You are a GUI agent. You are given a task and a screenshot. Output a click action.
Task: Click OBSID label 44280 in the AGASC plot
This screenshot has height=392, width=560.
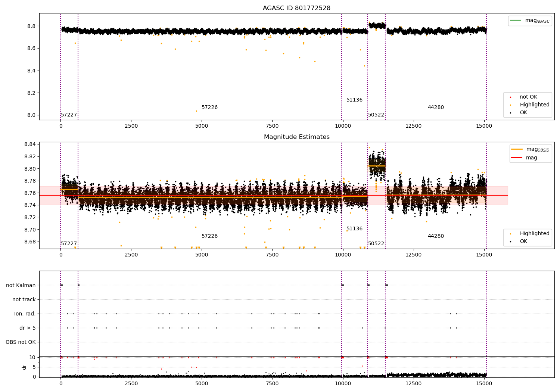point(436,108)
